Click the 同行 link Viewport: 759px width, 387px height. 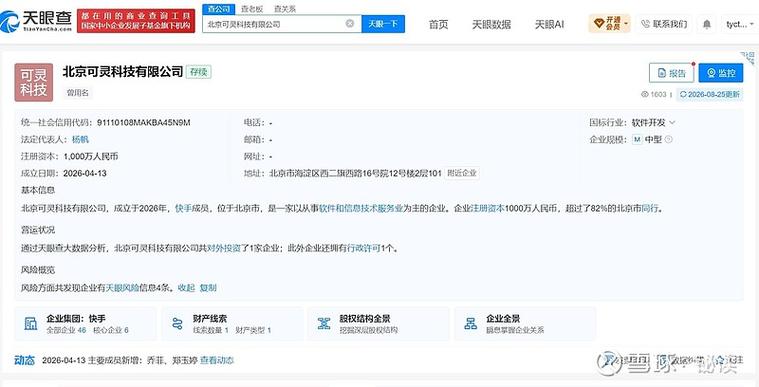click(650, 209)
